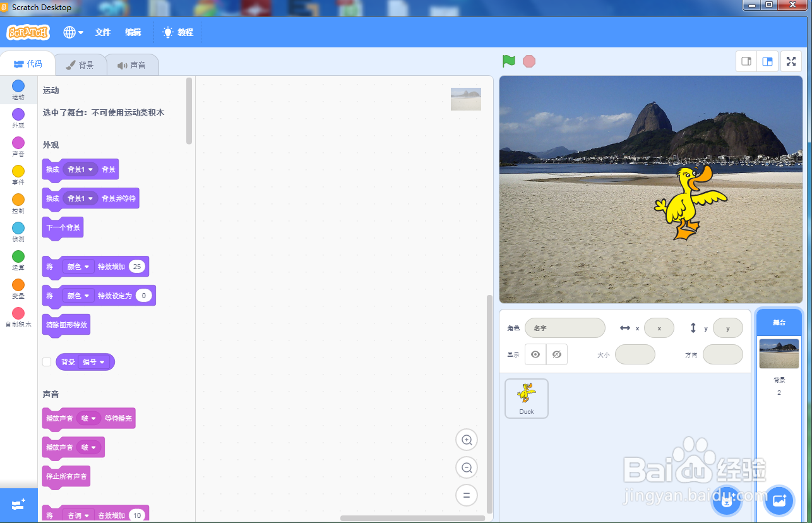
Task: Click the show sprite eye icon
Action: (535, 354)
